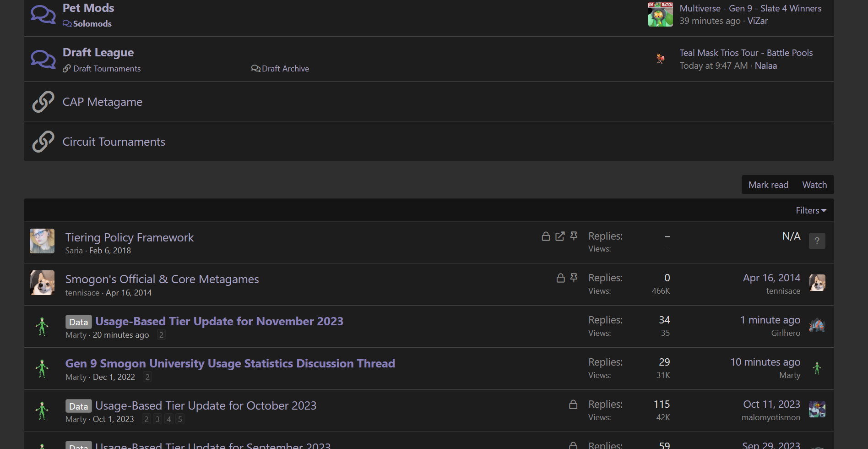Screen dimensions: 868x449
Task: Click the CAP Metagame chain-link icon
Action: click(x=43, y=102)
